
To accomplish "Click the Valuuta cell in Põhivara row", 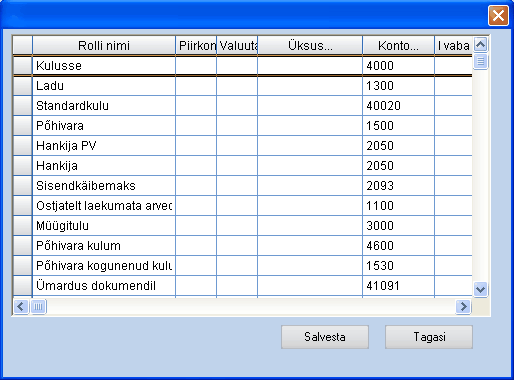I will [237, 126].
